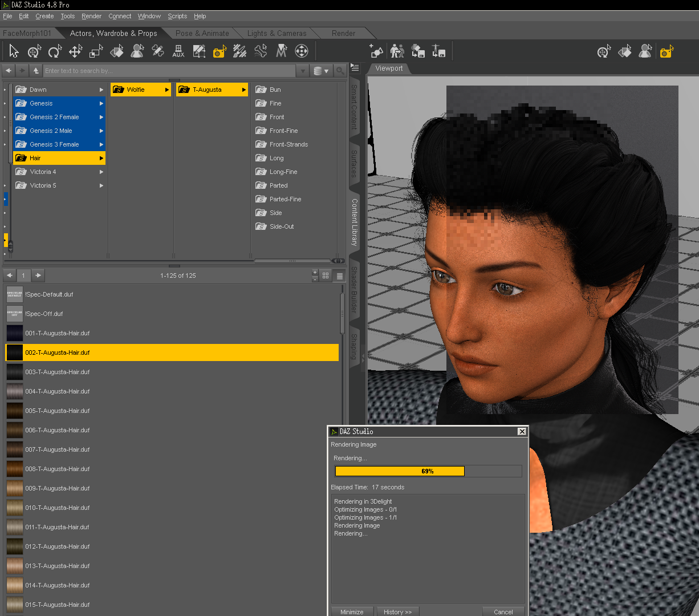Switch to list view mode
The height and width of the screenshot is (616, 699).
coord(339,275)
